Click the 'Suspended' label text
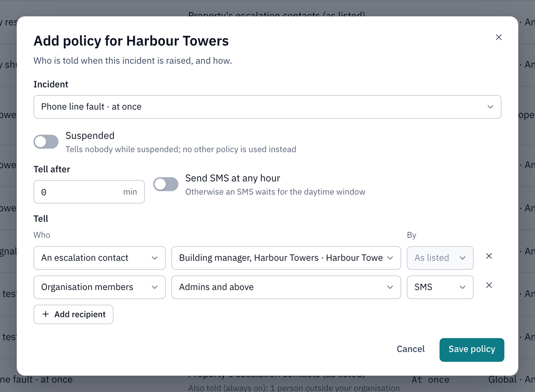The height and width of the screenshot is (392, 535). pyautogui.click(x=90, y=136)
